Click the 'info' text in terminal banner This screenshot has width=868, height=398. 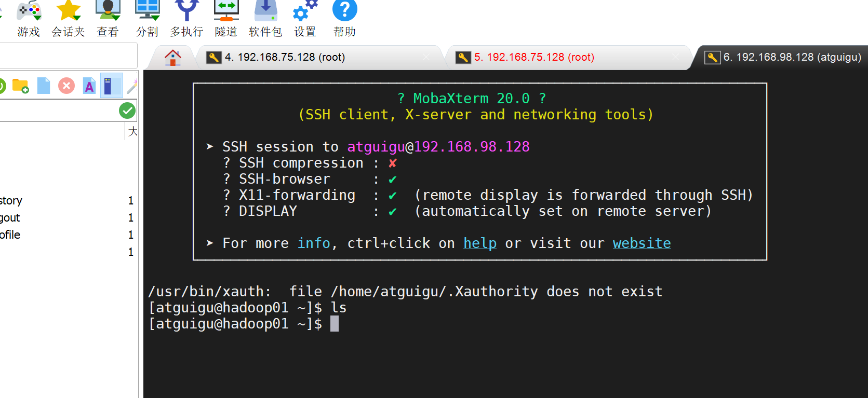314,243
